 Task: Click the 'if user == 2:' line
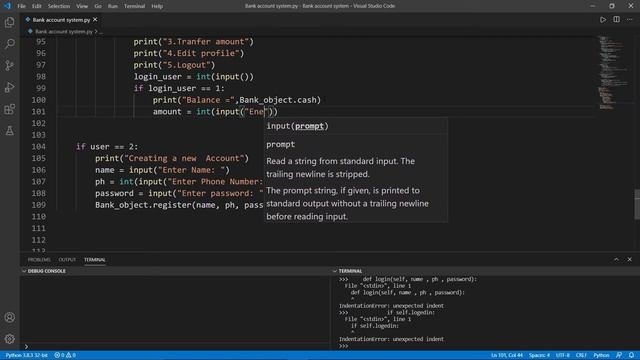[107, 147]
